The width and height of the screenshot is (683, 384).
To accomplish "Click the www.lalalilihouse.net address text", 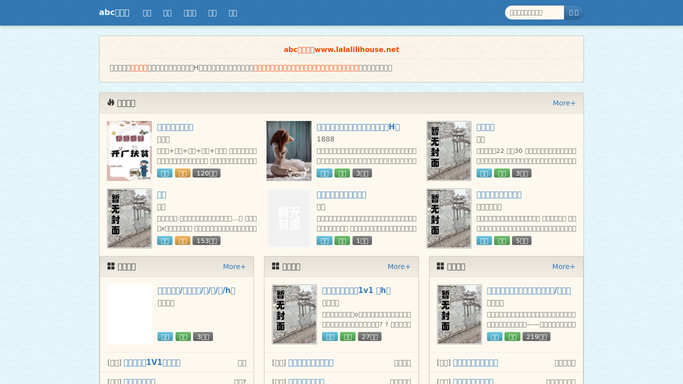I will point(357,50).
